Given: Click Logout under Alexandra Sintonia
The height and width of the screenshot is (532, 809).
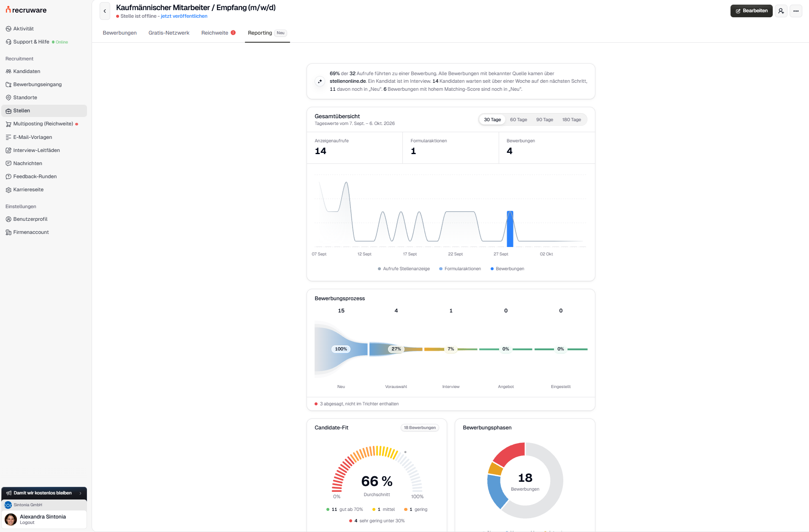Looking at the screenshot, I should (x=27, y=523).
